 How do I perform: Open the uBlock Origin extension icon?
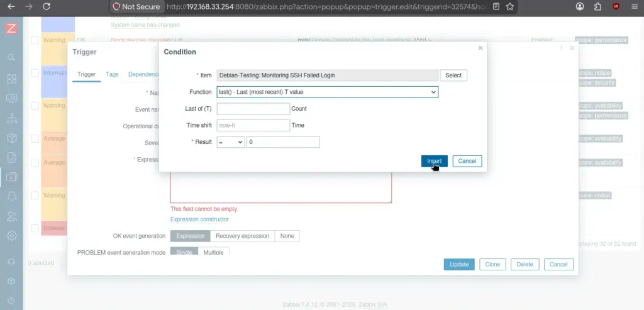tap(616, 6)
